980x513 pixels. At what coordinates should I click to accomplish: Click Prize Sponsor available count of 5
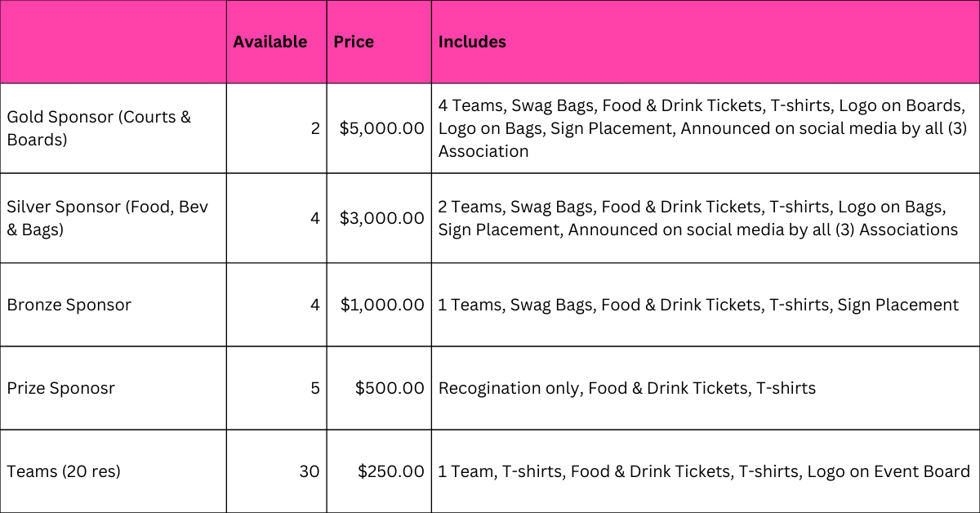[315, 388]
